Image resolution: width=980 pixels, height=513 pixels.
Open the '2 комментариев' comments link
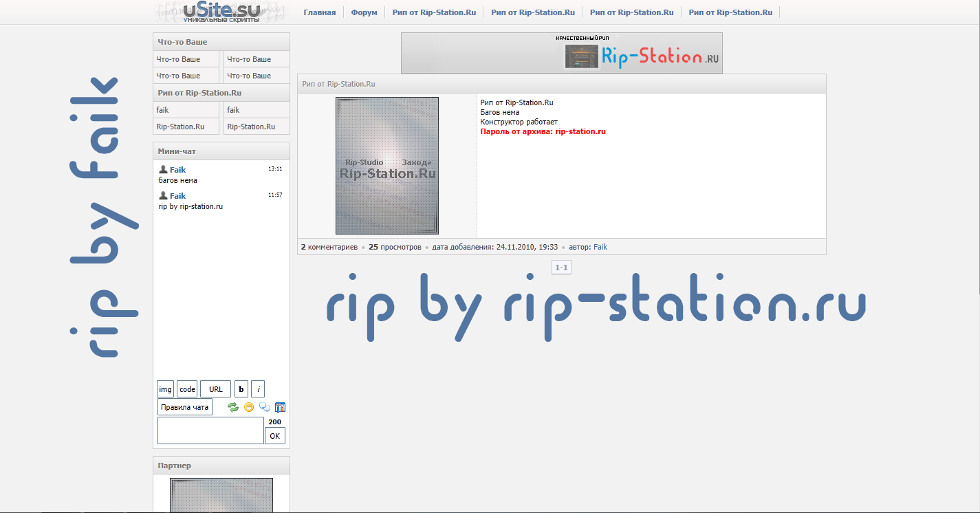[x=329, y=247]
